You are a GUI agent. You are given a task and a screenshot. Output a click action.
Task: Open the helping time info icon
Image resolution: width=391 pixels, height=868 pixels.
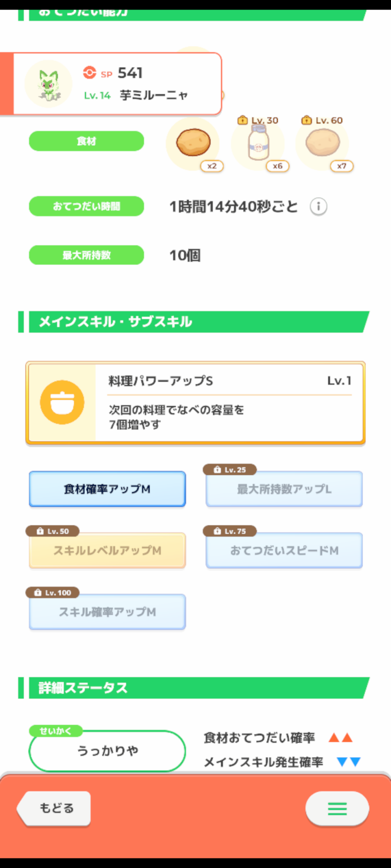point(318,206)
